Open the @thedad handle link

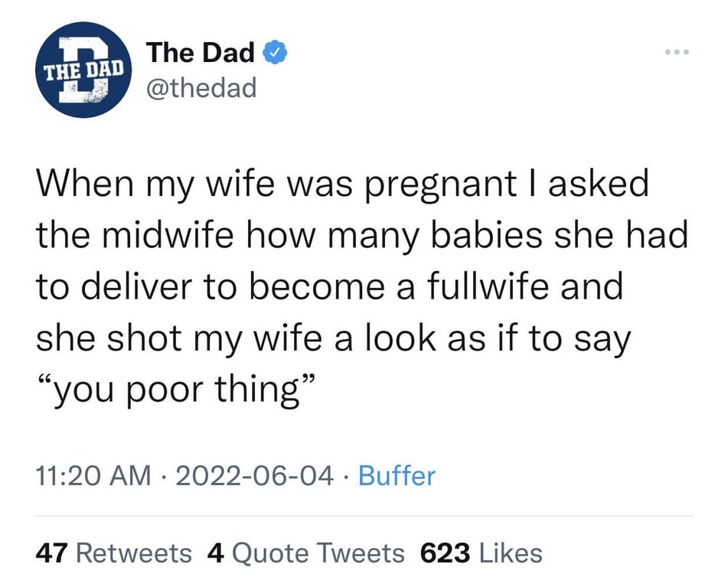[201, 87]
